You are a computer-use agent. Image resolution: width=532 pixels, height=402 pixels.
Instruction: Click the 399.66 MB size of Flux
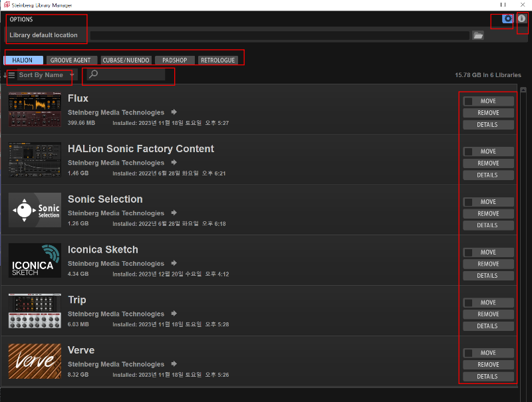click(81, 123)
